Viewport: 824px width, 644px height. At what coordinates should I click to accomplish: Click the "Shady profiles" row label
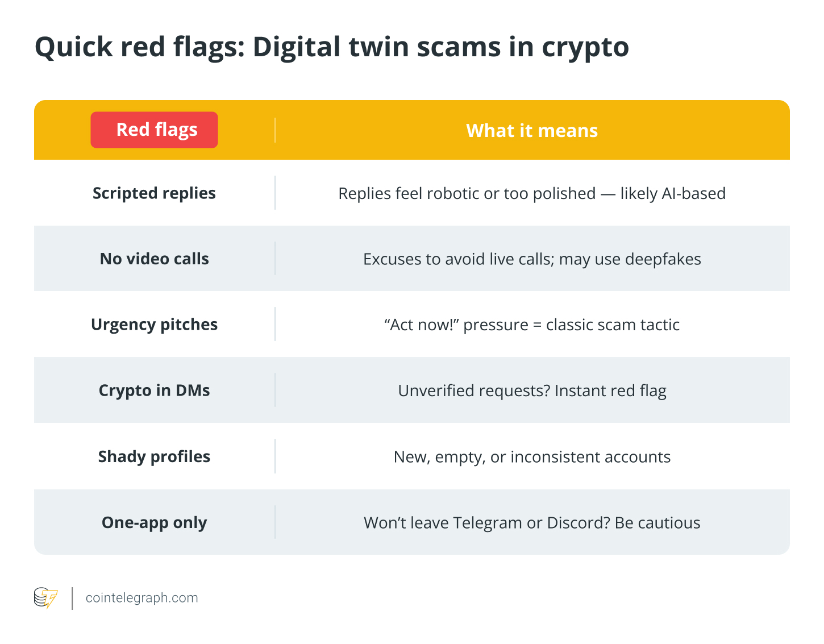click(154, 456)
